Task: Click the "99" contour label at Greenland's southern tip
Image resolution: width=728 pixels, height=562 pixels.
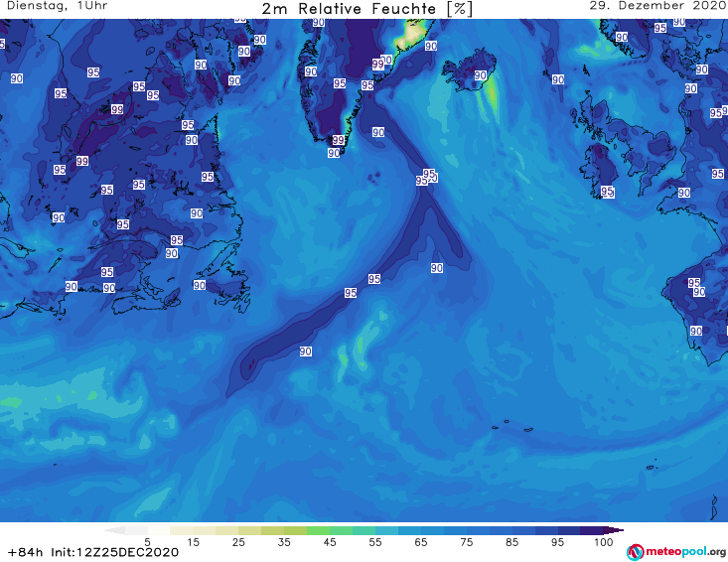Action: (338, 140)
